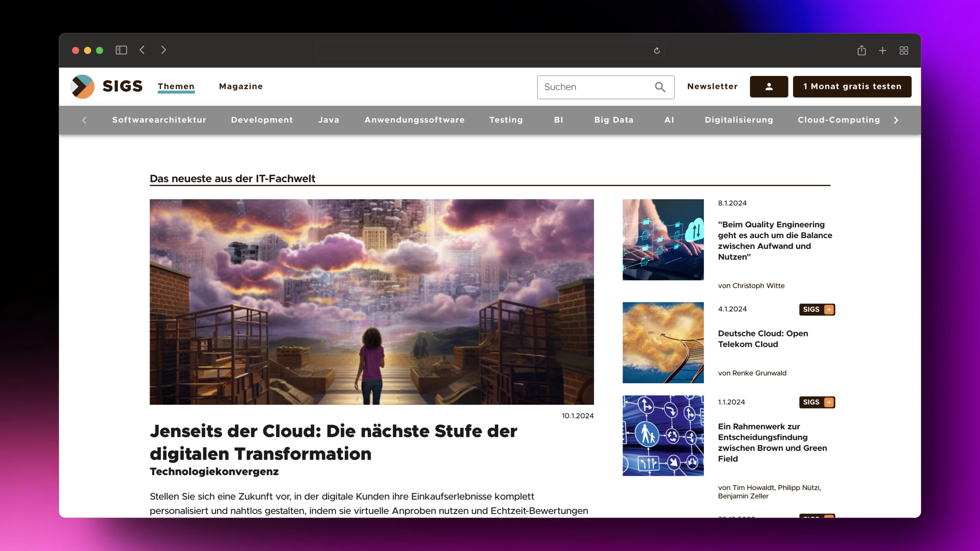Click the 1 Monat gratis testen button
This screenshot has width=980, height=551.
[x=852, y=87]
